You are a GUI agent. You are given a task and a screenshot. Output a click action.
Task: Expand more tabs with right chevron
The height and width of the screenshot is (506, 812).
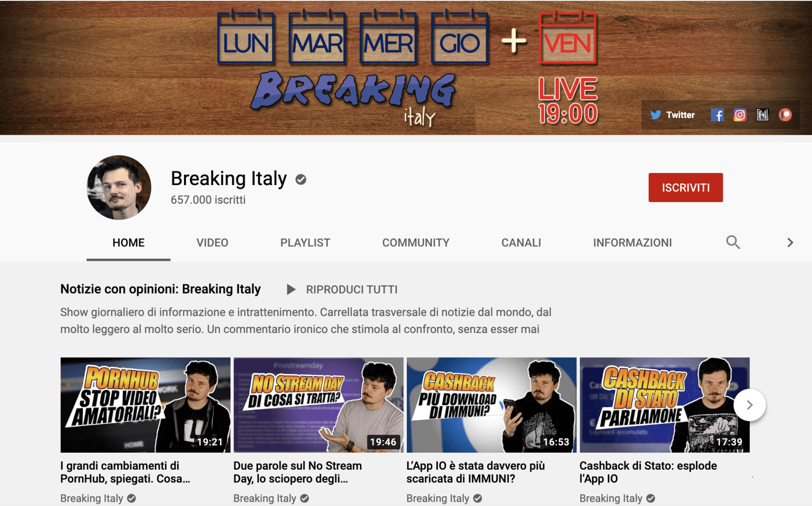790,242
